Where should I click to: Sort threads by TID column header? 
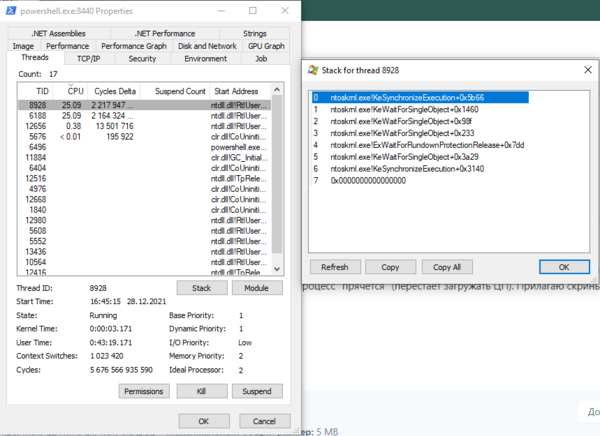35,91
